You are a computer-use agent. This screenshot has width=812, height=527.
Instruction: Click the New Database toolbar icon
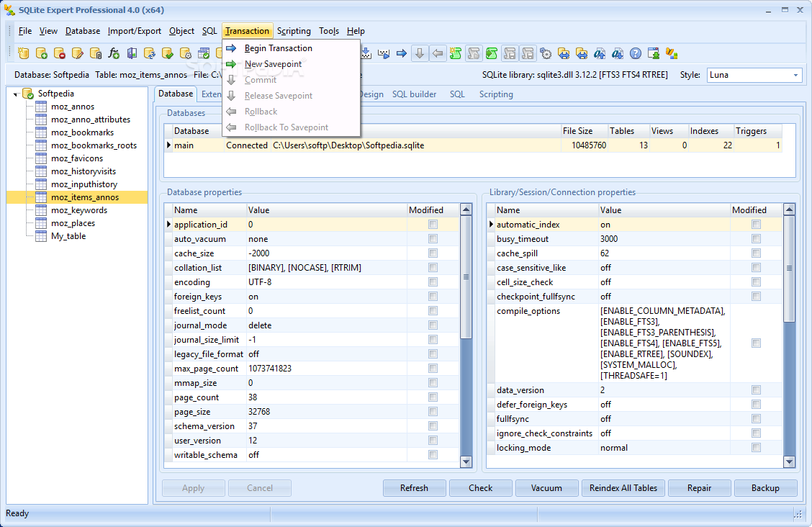[23, 53]
